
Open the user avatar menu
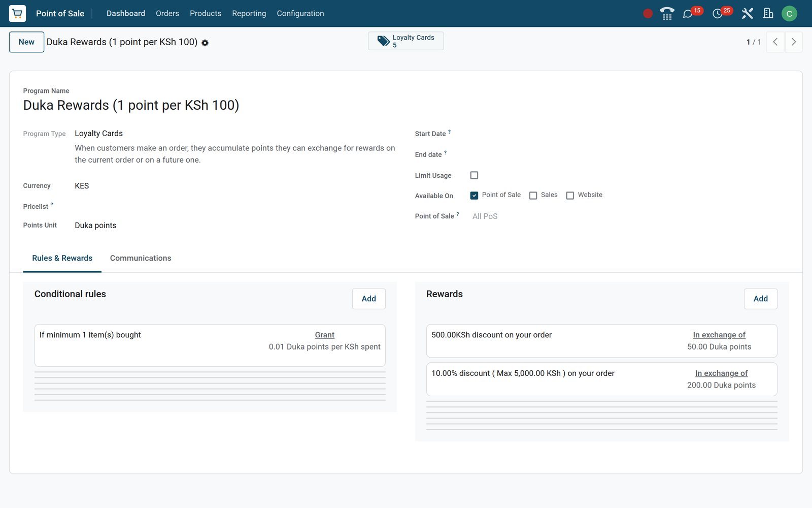click(x=789, y=14)
